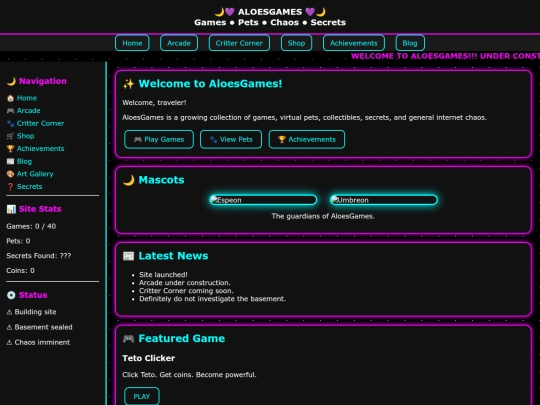Open the Secrets link
This screenshot has height=405, width=540.
click(30, 187)
